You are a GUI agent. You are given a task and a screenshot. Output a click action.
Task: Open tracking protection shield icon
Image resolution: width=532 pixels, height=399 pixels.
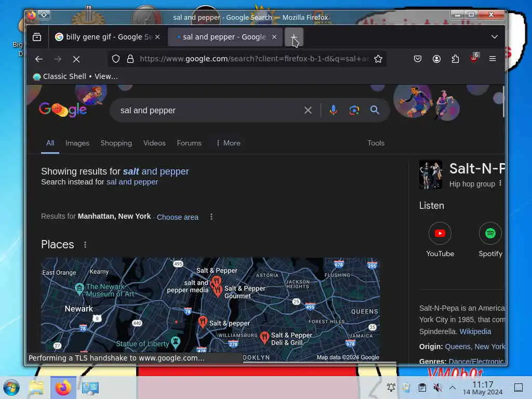[116, 59]
